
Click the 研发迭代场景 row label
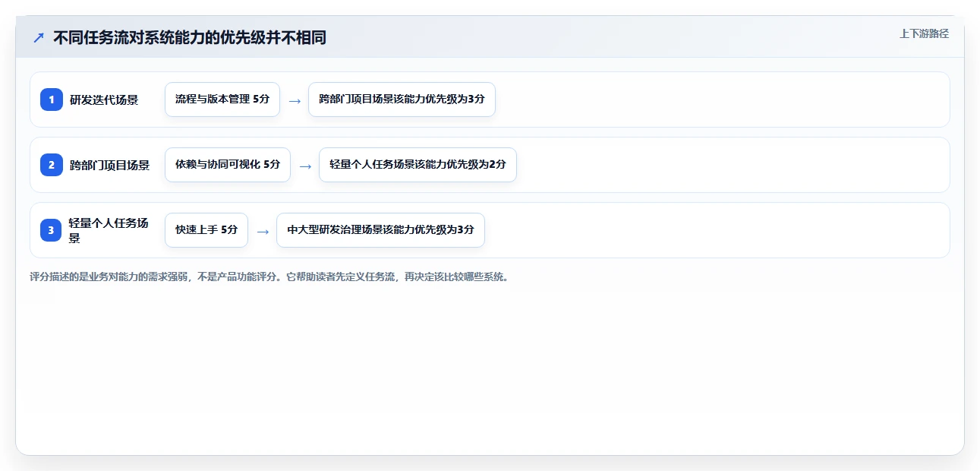tap(104, 100)
